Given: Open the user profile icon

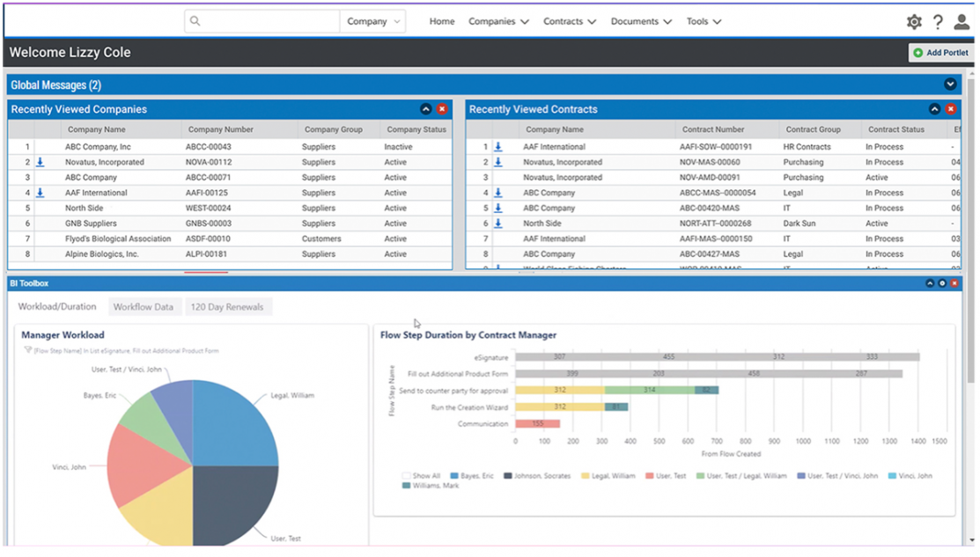Looking at the screenshot, I should [962, 22].
